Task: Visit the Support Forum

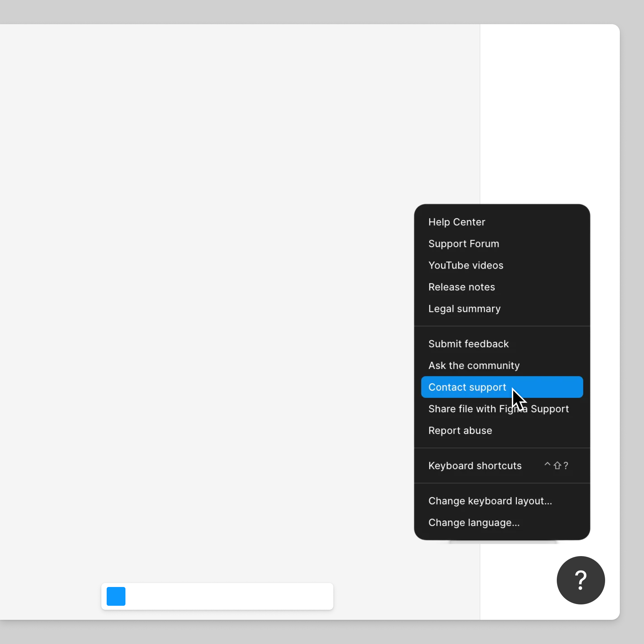Action: coord(464,244)
